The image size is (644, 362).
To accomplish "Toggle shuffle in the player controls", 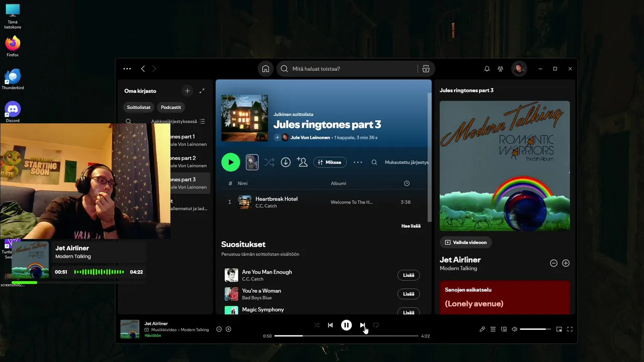I will [x=316, y=325].
